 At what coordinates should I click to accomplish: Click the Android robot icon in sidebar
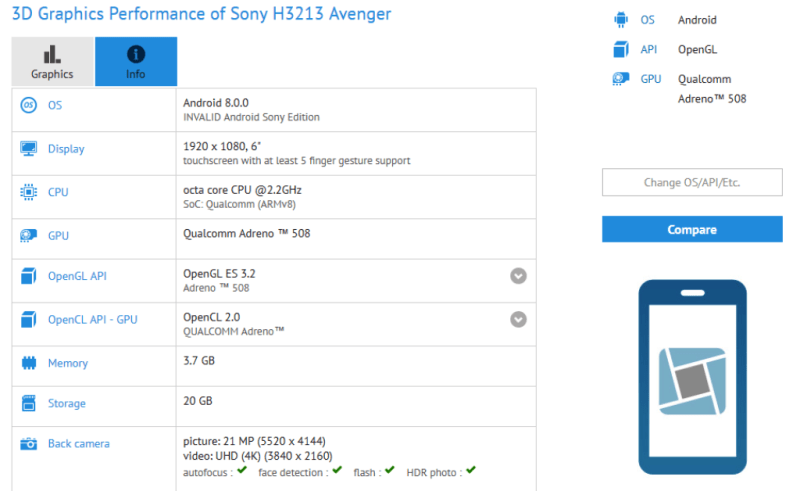click(621, 19)
